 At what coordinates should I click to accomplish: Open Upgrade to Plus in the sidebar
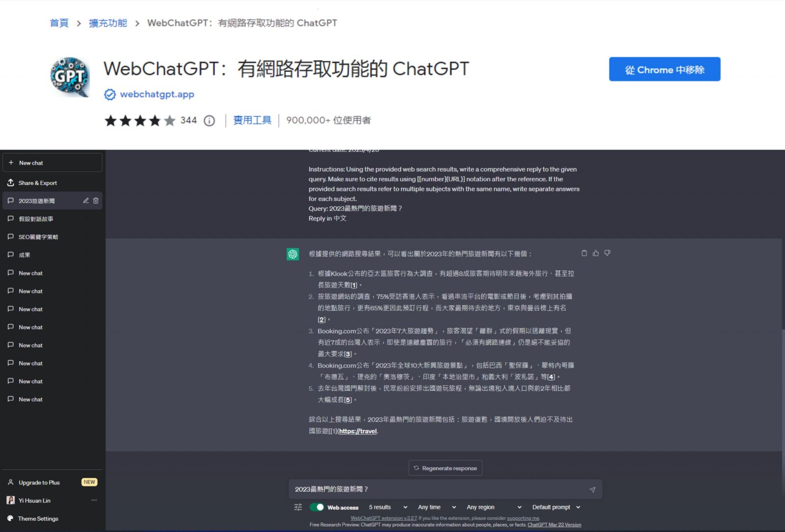coord(52,482)
